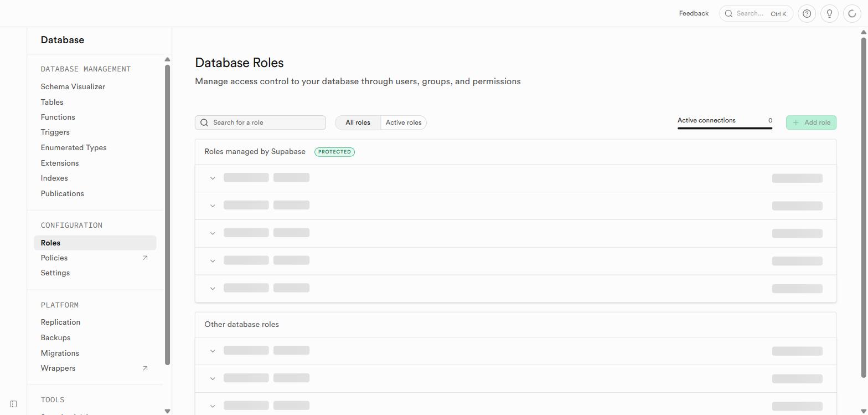Viewport: 868px width, 415px height.
Task: Click the lightbulb feature preview icon
Action: coord(829,13)
